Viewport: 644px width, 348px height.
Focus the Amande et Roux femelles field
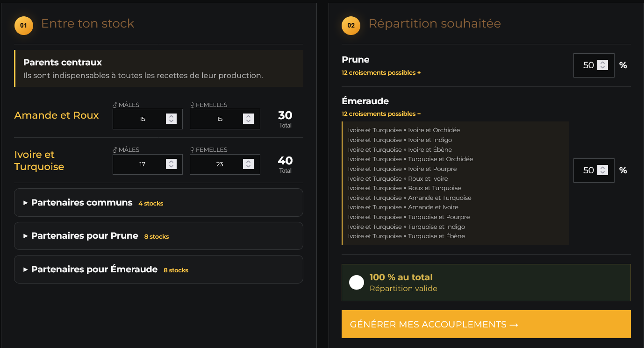225,119
